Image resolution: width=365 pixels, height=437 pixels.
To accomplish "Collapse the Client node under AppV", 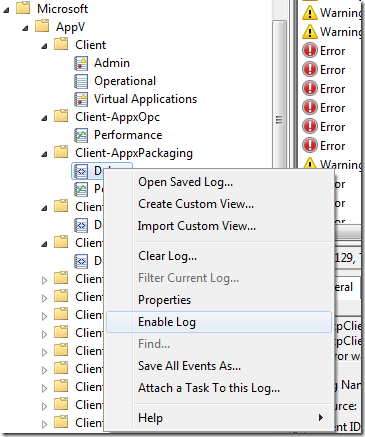I will [44, 46].
